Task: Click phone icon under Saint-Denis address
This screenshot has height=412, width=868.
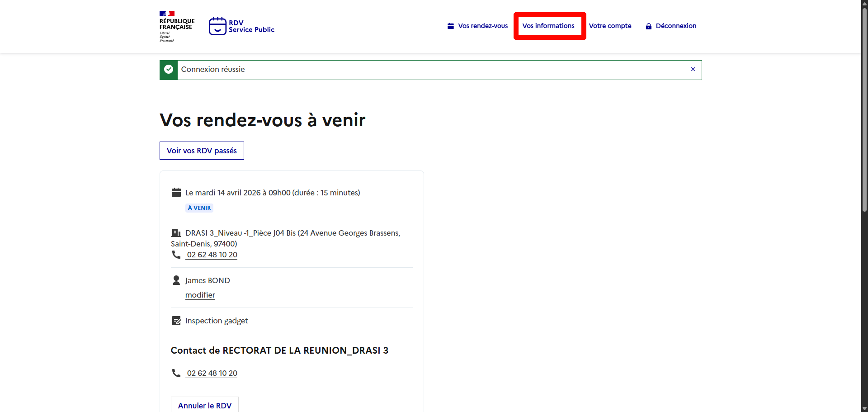Action: (176, 255)
